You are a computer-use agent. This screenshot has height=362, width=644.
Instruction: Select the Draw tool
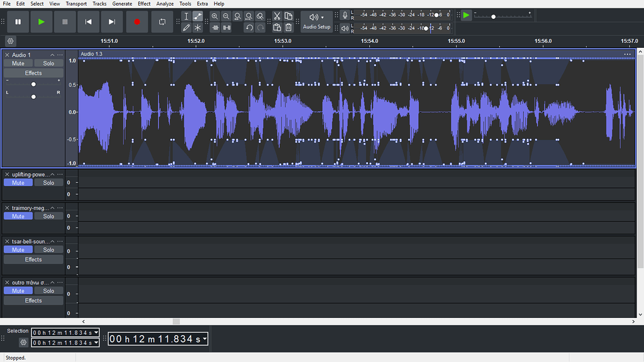186,28
